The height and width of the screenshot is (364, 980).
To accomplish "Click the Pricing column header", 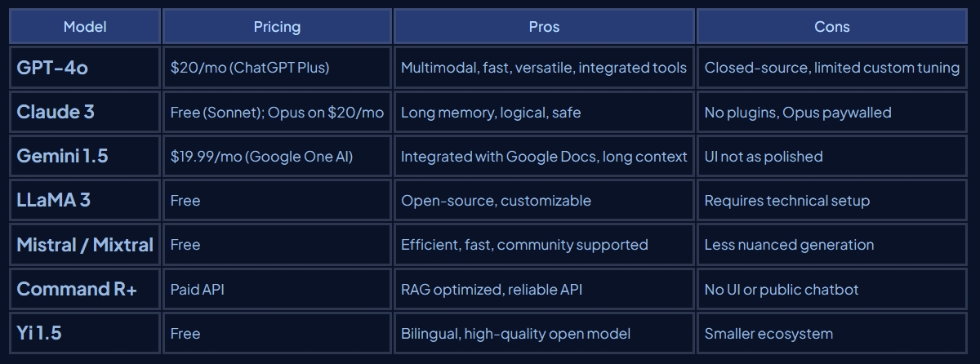I will click(277, 27).
